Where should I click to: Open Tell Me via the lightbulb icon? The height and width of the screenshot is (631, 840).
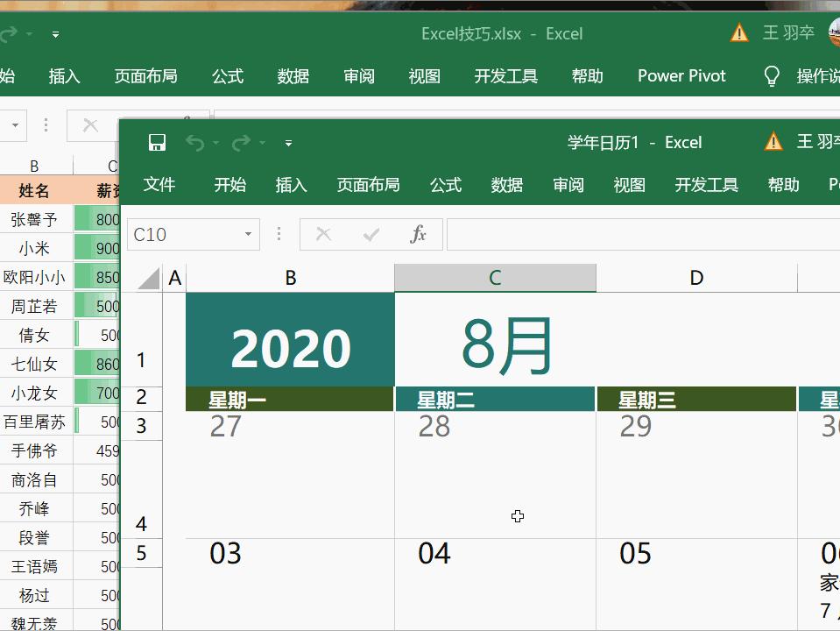click(772, 76)
